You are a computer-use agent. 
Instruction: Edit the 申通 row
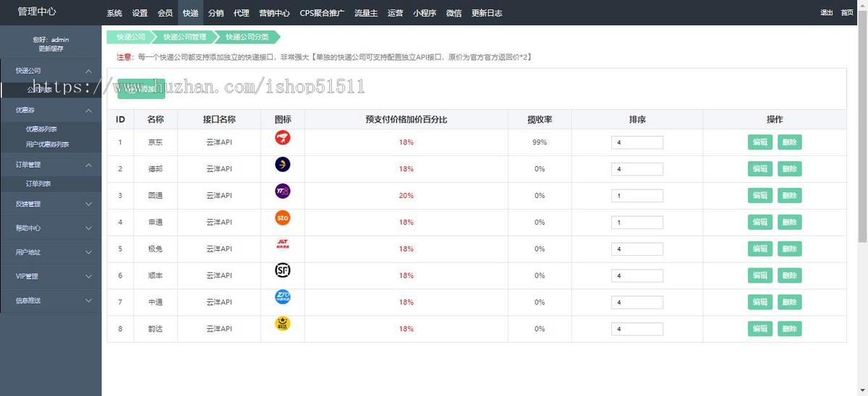pyautogui.click(x=760, y=223)
